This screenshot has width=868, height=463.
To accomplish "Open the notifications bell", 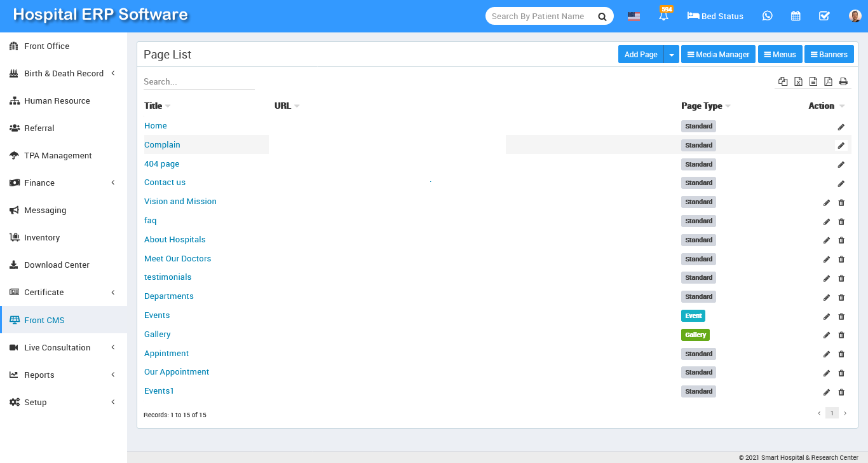I will click(x=664, y=16).
